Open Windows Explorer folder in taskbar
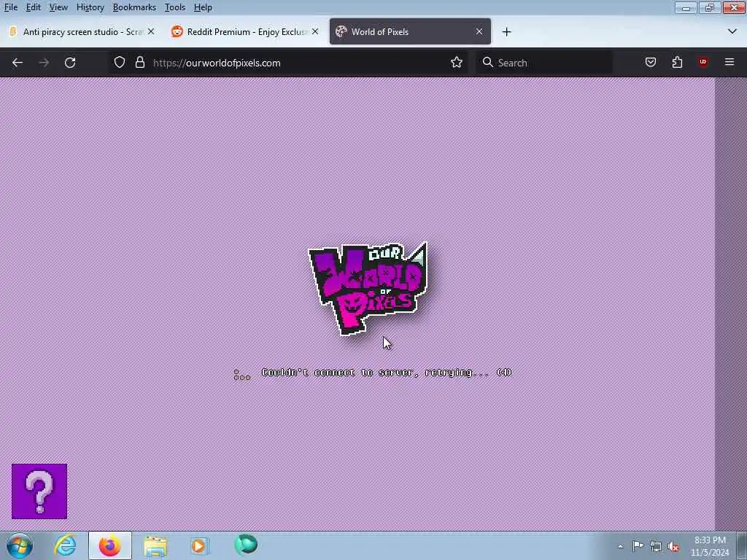Viewport: 747px width, 560px height. [x=155, y=545]
